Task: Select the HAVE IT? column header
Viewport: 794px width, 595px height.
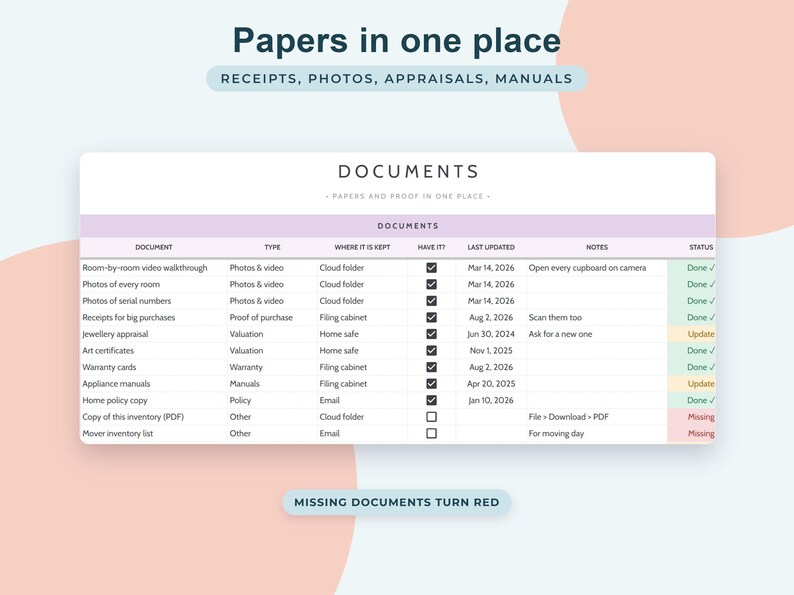Action: pos(431,247)
